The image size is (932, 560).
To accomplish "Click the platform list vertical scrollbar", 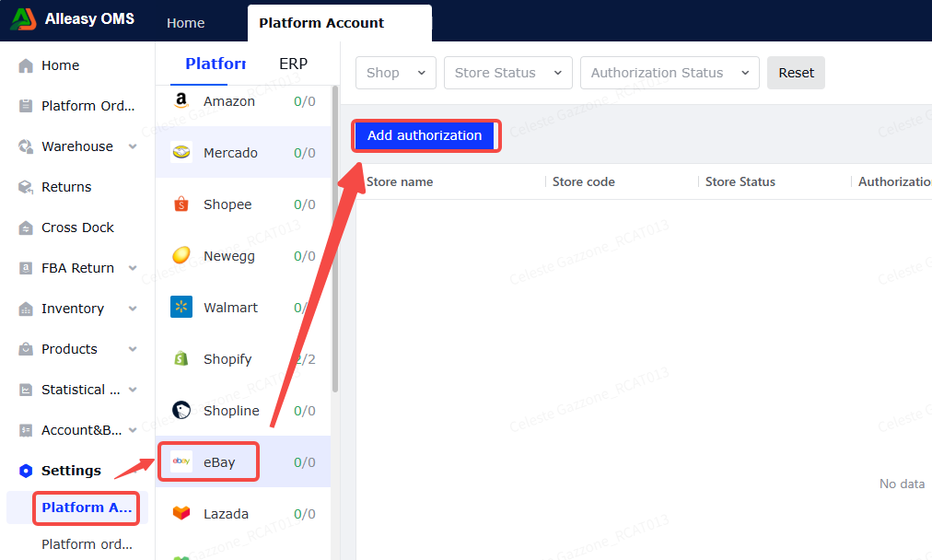I will (x=335, y=238).
